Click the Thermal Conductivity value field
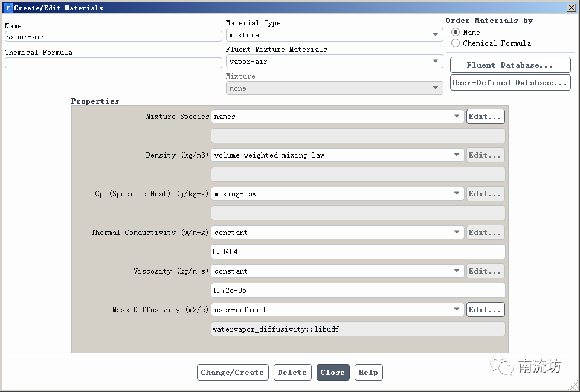Screen dimensions: 580x392 (x=358, y=252)
